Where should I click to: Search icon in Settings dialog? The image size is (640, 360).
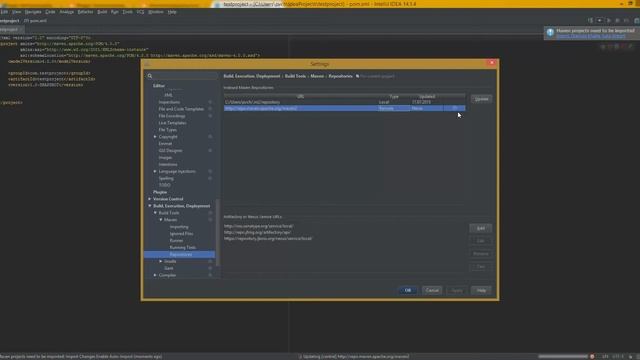click(x=150, y=76)
